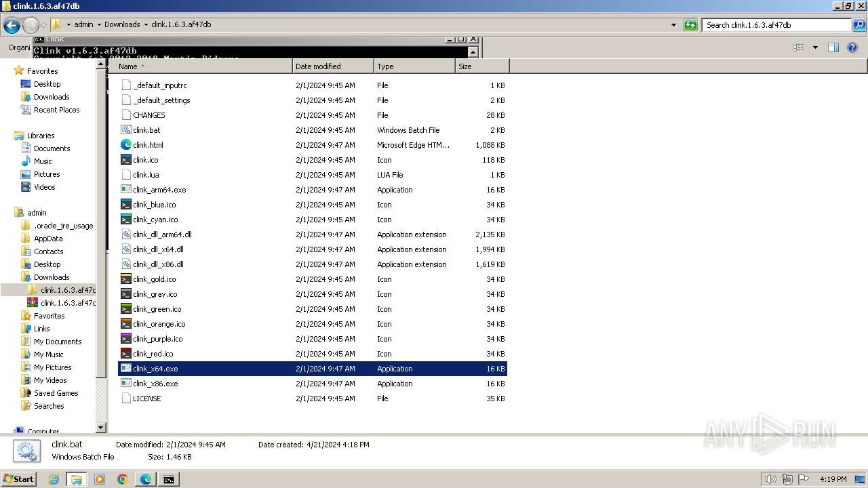
Task: Open the Saved Games folder in the tree
Action: (x=56, y=393)
